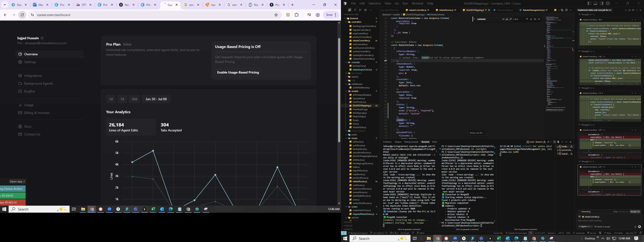644x242 pixels.
Task: Open new terminal launch profile dropdown
Action: 551,142
